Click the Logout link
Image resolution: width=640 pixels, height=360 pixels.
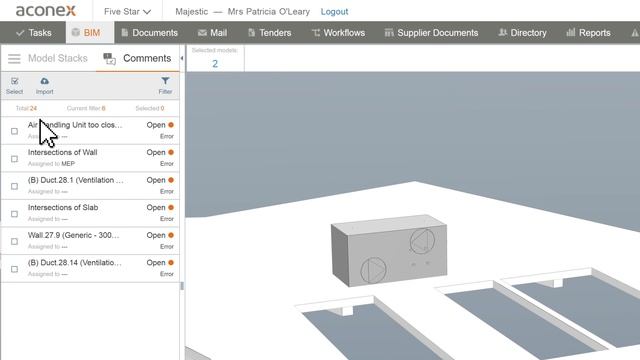click(x=334, y=12)
